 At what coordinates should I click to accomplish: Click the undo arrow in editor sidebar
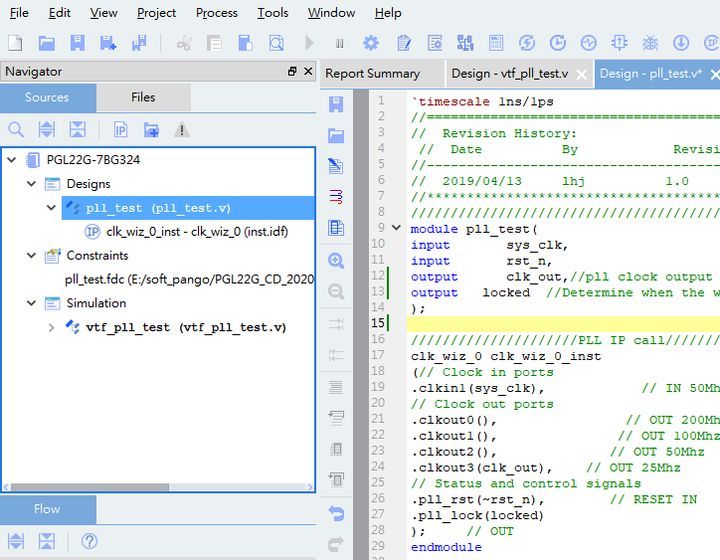point(336,513)
